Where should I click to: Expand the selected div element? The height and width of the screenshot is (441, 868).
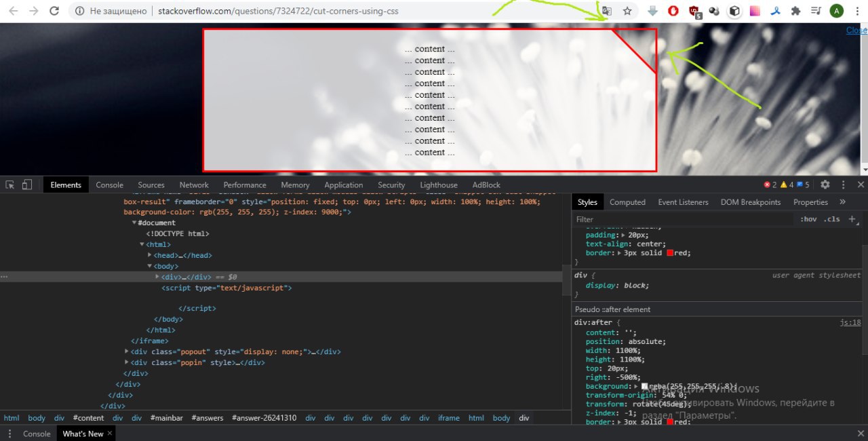point(158,277)
